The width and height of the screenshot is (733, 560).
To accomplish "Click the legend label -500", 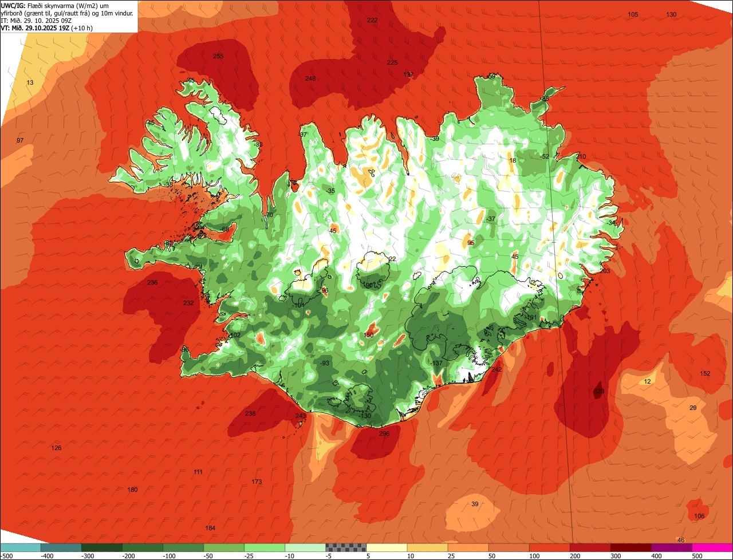I will coord(6,556).
